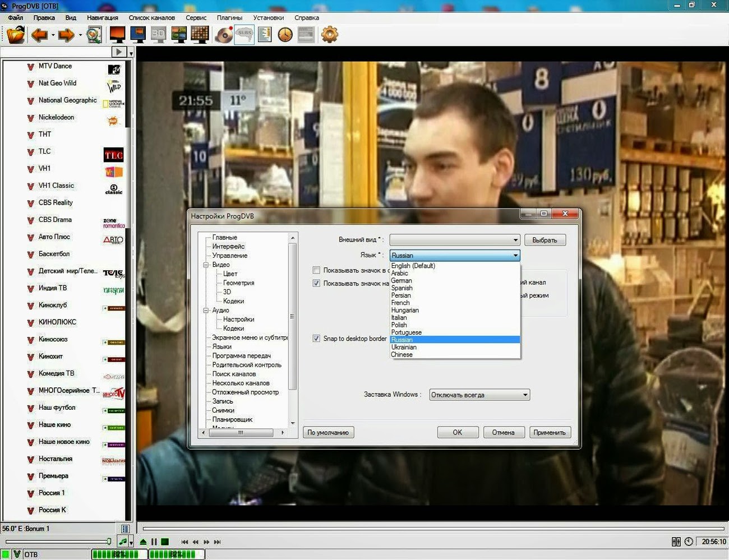
Task: Open the channel search magnifier tool
Action: tap(94, 35)
